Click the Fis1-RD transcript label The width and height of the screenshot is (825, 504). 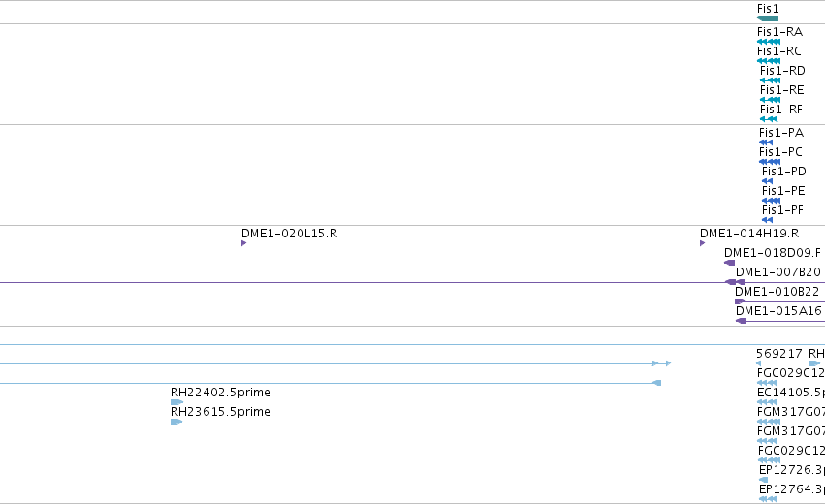[782, 71]
